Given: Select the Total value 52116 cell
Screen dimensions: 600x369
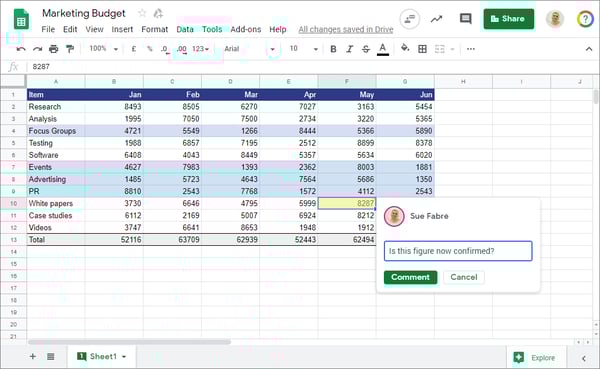Looking at the screenshot, I should (x=114, y=240).
